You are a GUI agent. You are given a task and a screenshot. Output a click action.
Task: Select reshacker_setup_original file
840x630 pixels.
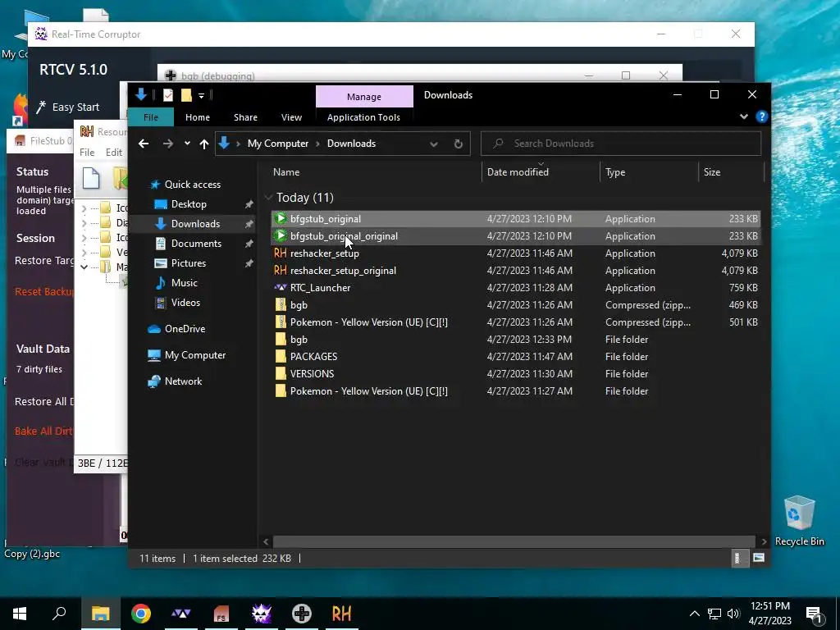(515, 270)
